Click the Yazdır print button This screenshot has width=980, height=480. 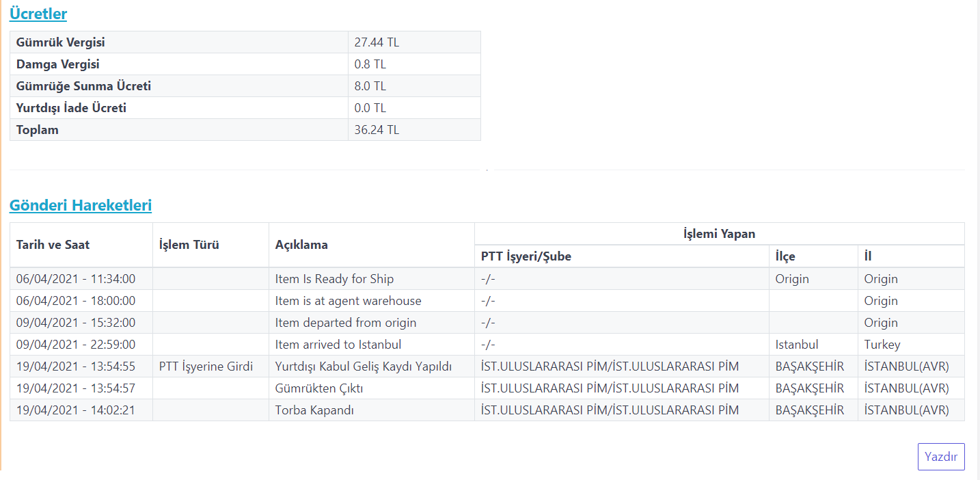point(940,457)
